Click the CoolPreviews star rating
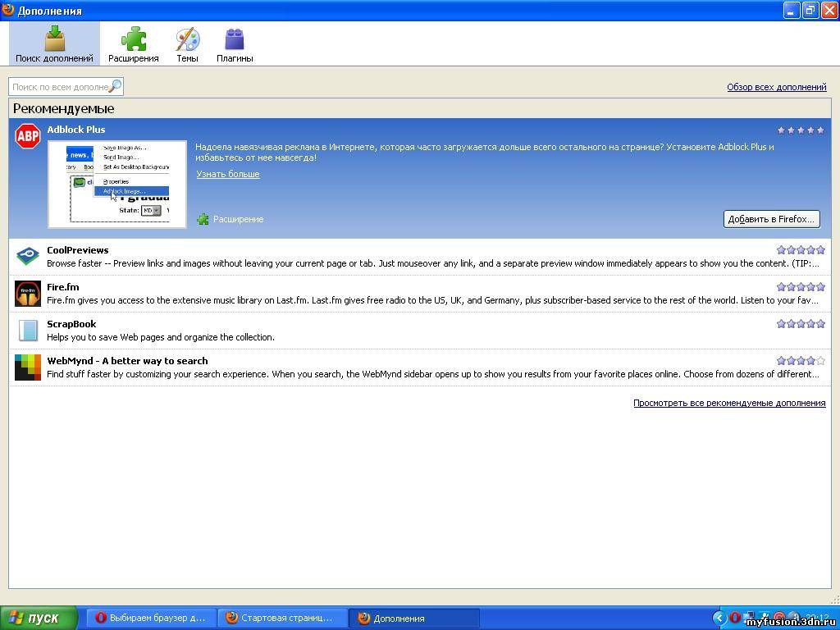 click(x=801, y=249)
